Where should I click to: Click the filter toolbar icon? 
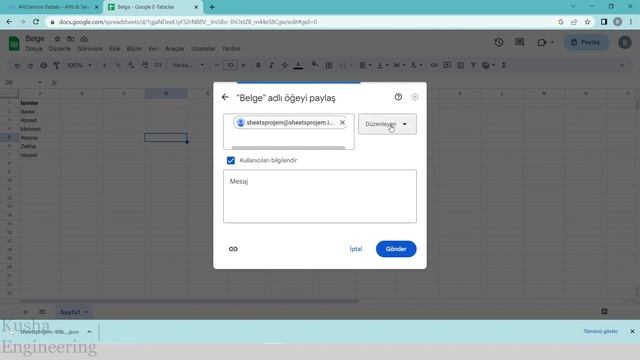coord(473,65)
